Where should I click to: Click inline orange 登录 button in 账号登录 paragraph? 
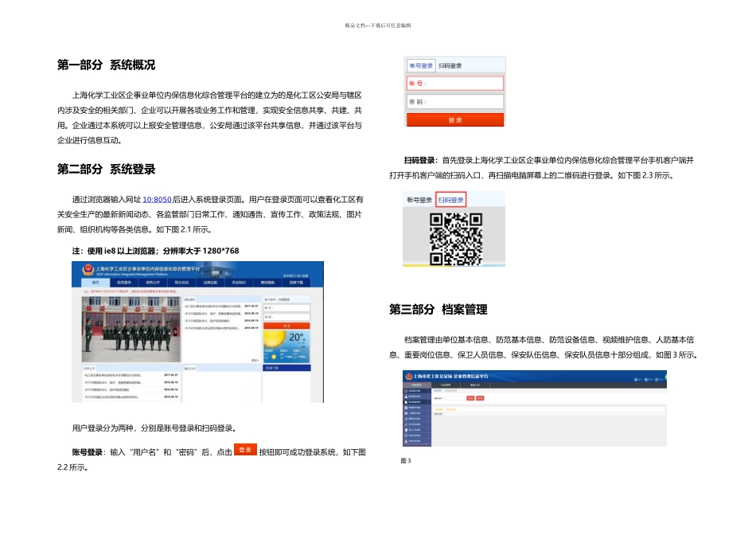click(245, 450)
